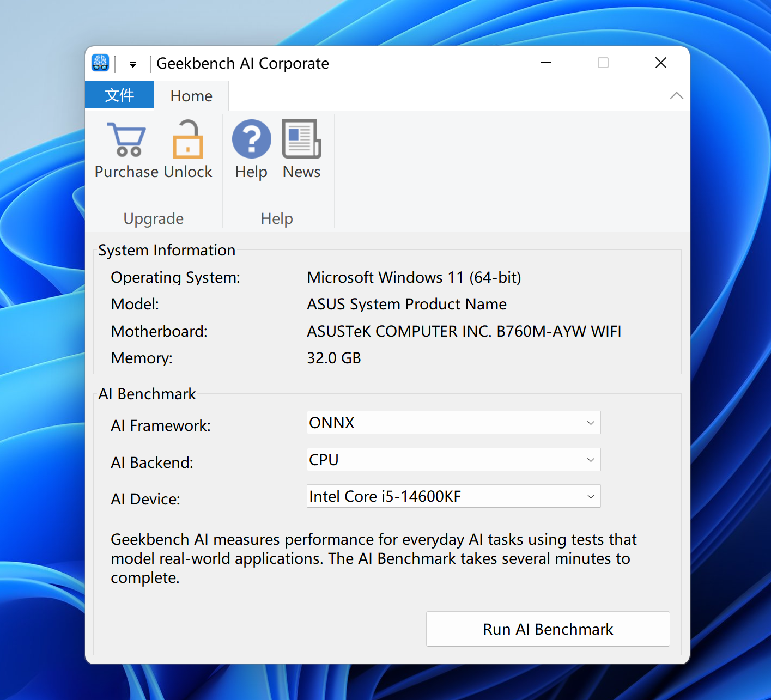Screen dimensions: 771x700
Task: Click the ASUS System Product Name value
Action: (407, 304)
